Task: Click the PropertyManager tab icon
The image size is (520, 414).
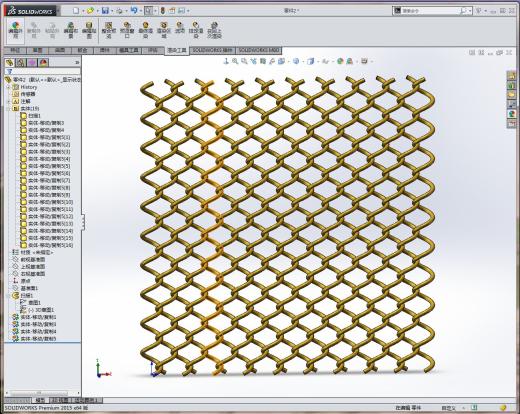Action: [x=21, y=62]
